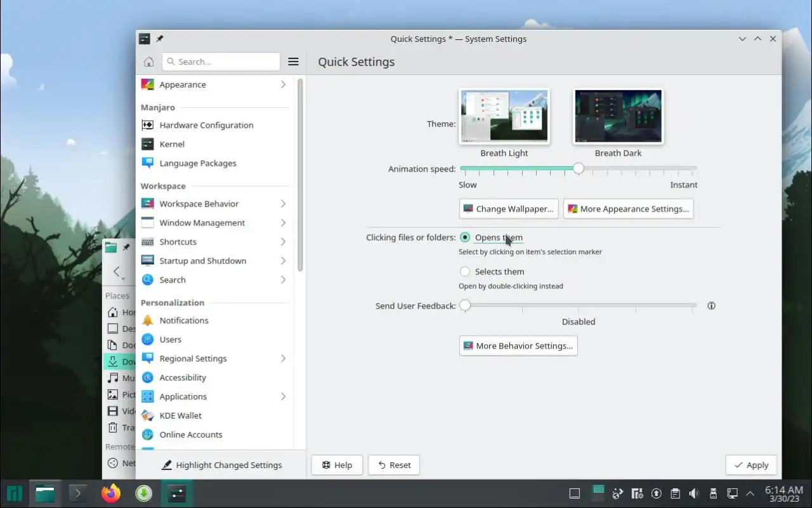
Task: Click the network icon in system tray
Action: point(732,493)
